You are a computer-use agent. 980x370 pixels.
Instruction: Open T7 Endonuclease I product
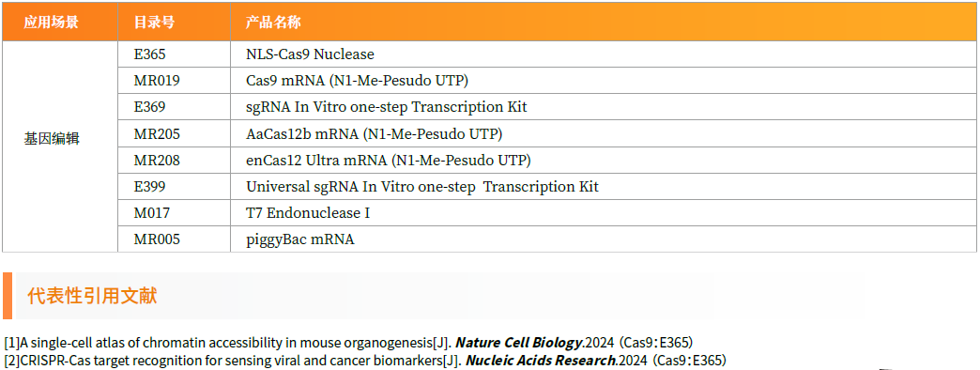pyautogui.click(x=308, y=213)
